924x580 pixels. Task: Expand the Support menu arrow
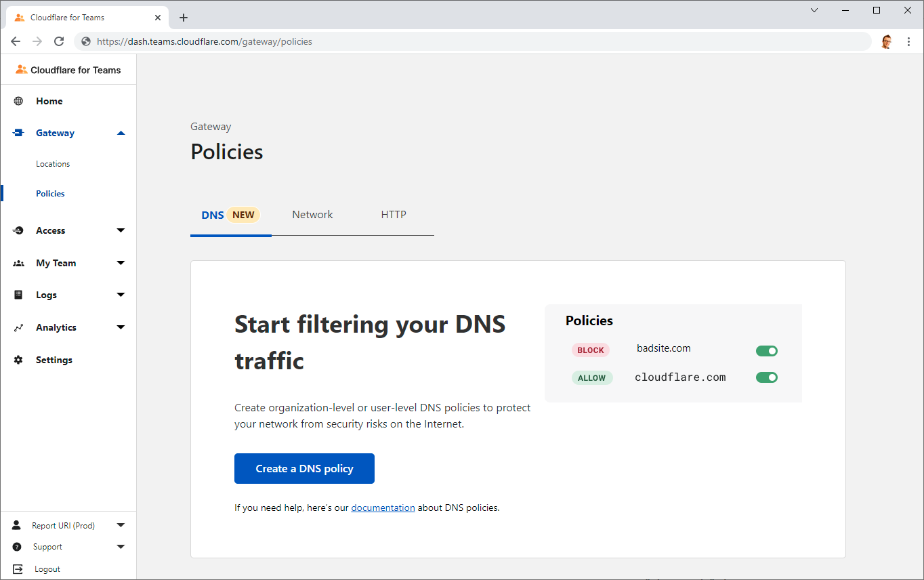point(121,547)
